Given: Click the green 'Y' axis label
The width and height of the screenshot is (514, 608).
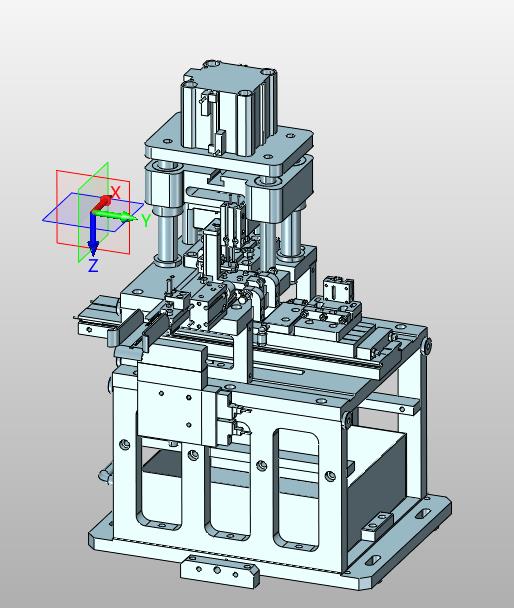Looking at the screenshot, I should pos(145,220).
